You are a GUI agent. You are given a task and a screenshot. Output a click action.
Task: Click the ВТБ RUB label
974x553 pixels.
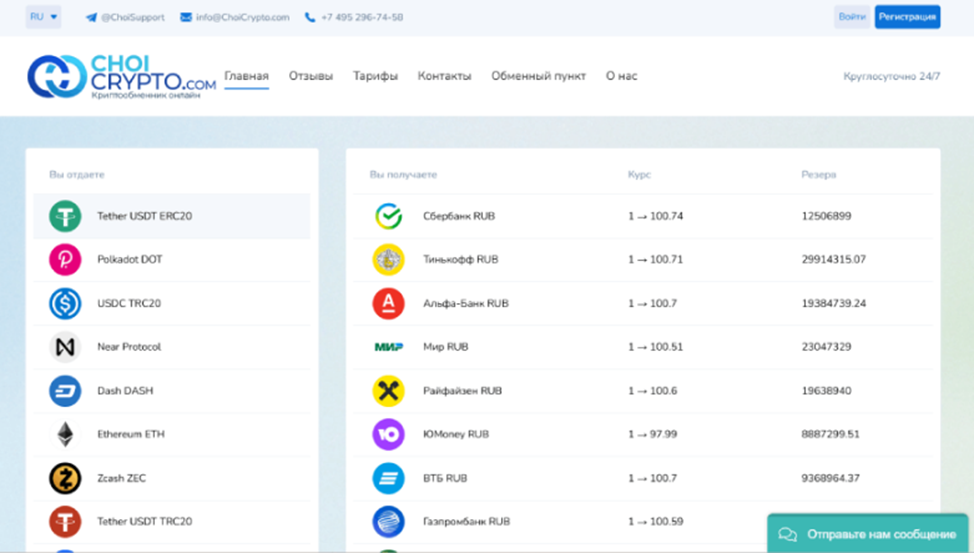445,478
